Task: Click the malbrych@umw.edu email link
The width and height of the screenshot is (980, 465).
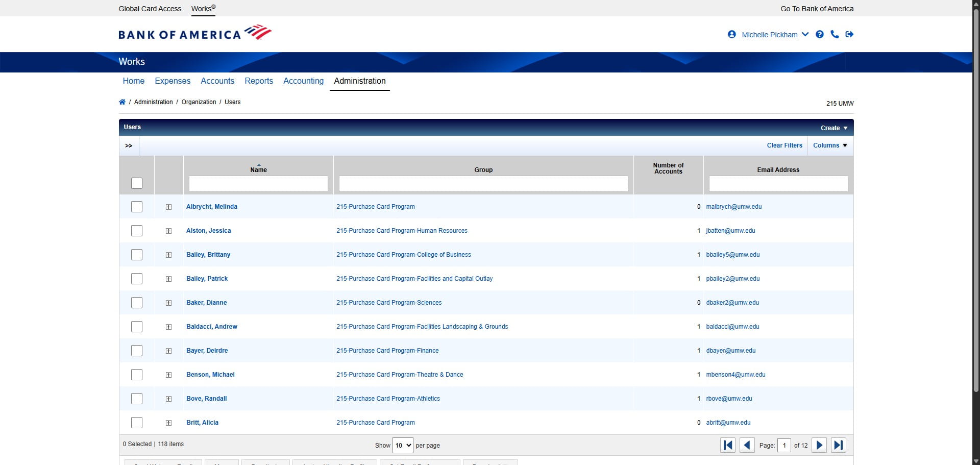Action: 734,207
